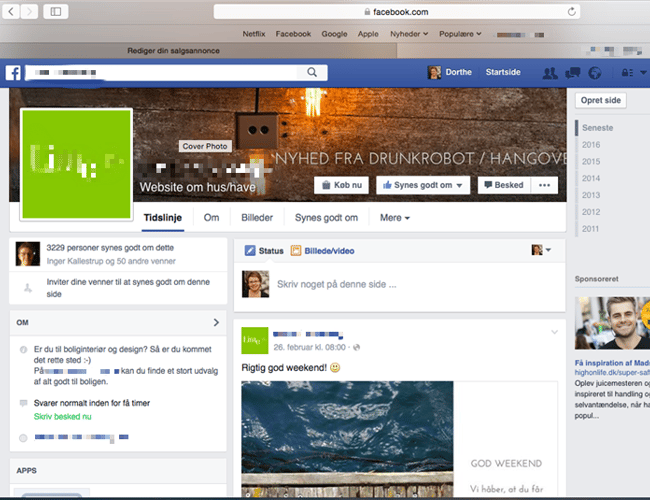
Task: Open the notifications globe icon
Action: point(595,73)
